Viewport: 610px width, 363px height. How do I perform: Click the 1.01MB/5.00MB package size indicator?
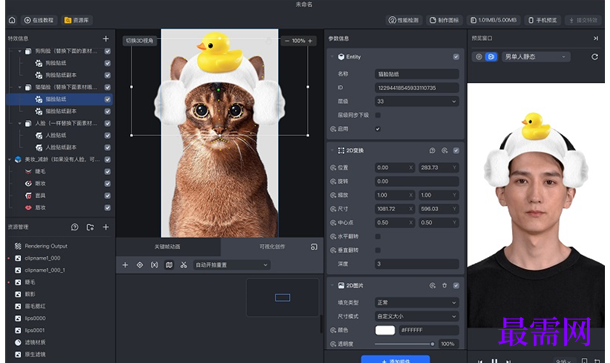(494, 20)
